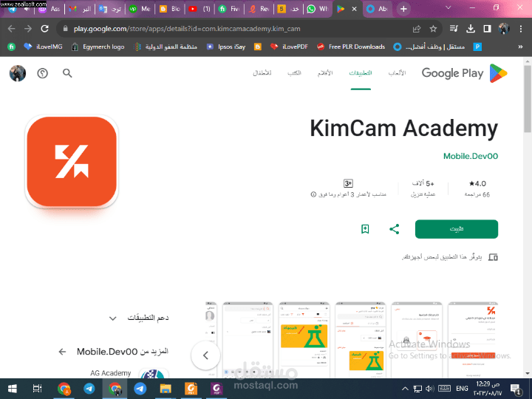Show hidden system tray icons
This screenshot has height=399, width=532.
[x=405, y=389]
